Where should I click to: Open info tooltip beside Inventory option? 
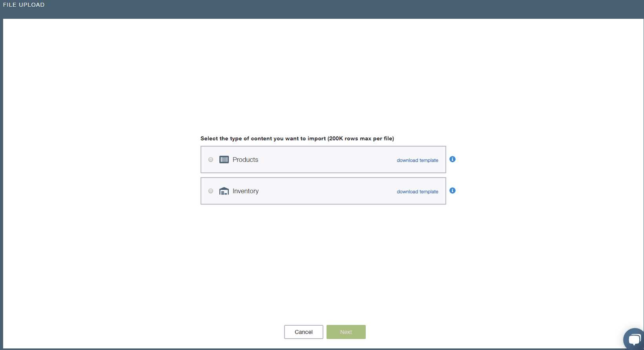(452, 190)
